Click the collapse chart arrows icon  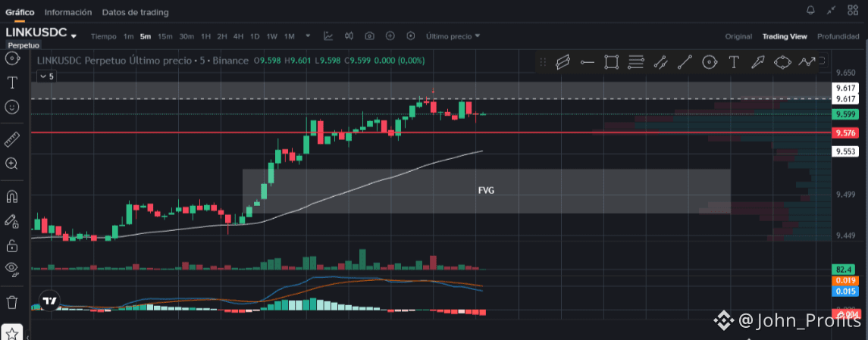[x=831, y=10]
